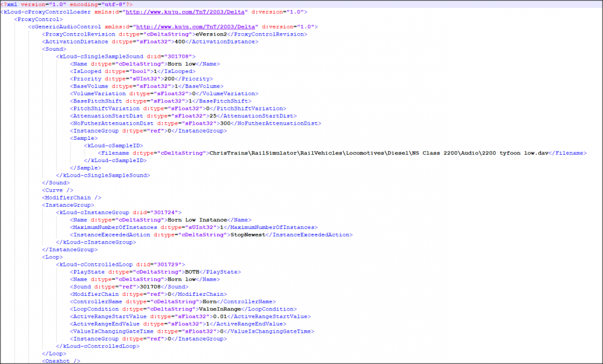603x364 pixels.
Task: Click the ControllerName value Horn
Action: pyautogui.click(x=207, y=301)
